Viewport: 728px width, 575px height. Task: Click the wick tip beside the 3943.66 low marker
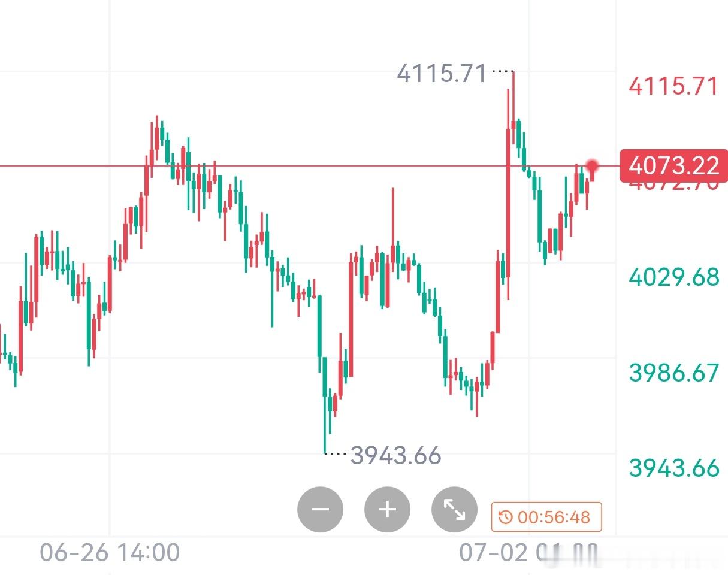[325, 452]
